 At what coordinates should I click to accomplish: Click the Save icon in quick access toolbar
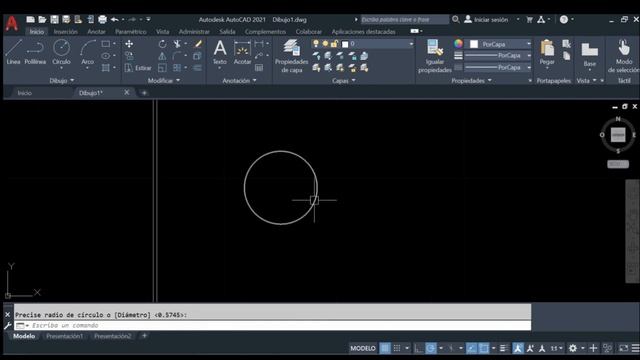pyautogui.click(x=54, y=19)
